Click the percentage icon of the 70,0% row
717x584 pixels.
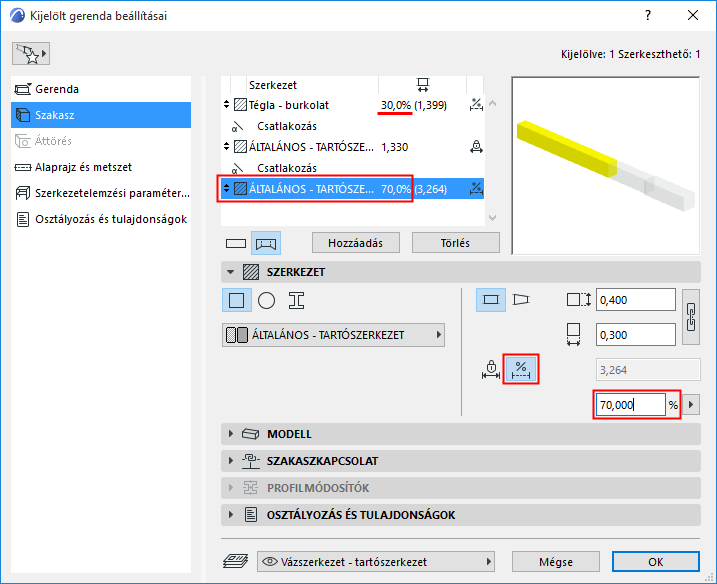click(x=476, y=189)
